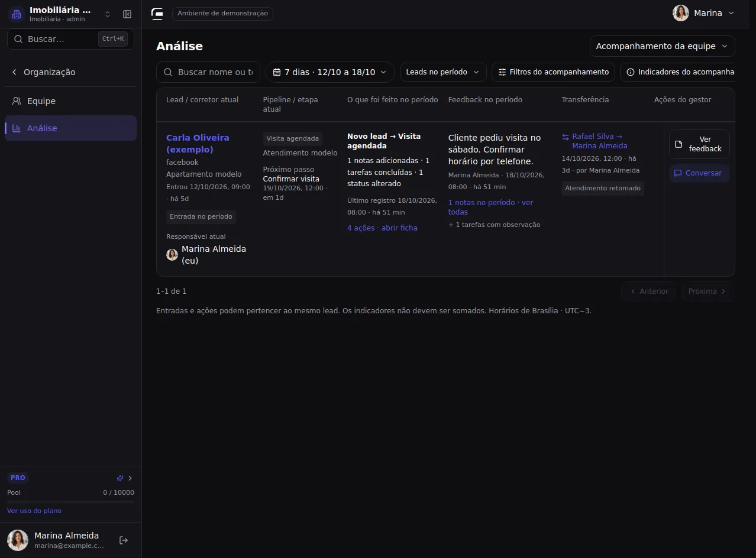Click the chat bubble icon in Conversar

click(x=678, y=173)
